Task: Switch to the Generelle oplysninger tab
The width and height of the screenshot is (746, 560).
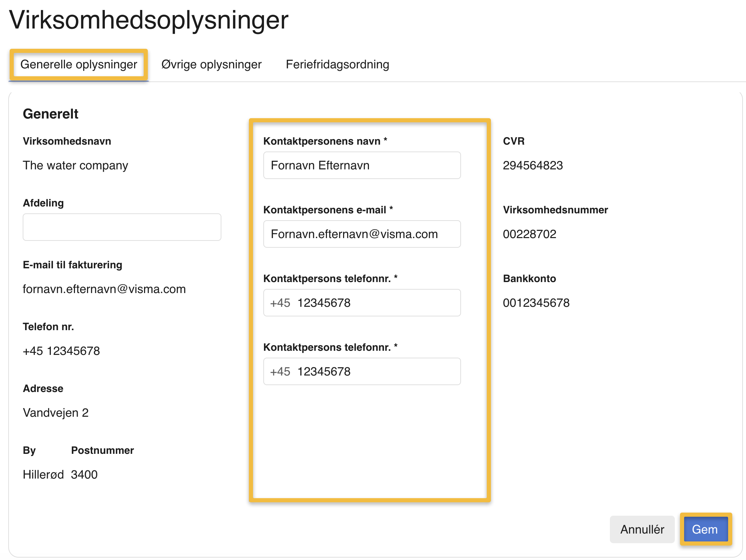Action: 79,65
